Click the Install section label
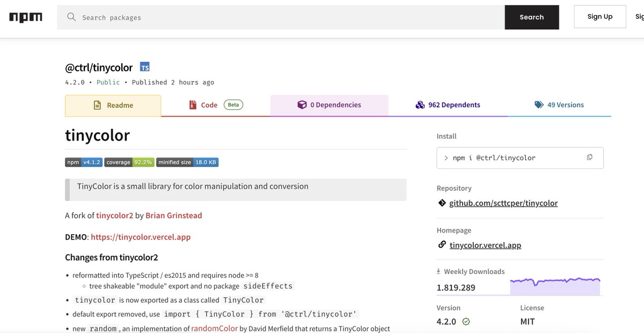 click(447, 136)
